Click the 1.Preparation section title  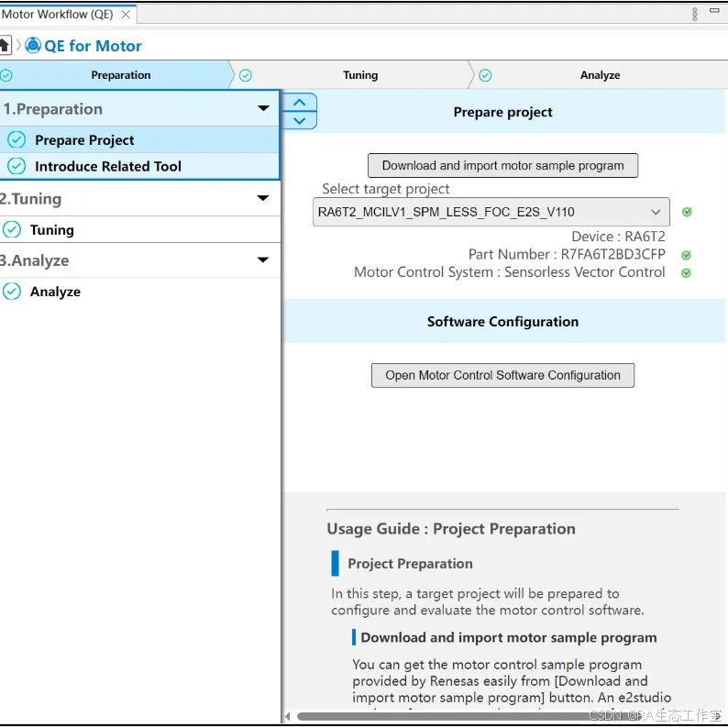pyautogui.click(x=52, y=109)
